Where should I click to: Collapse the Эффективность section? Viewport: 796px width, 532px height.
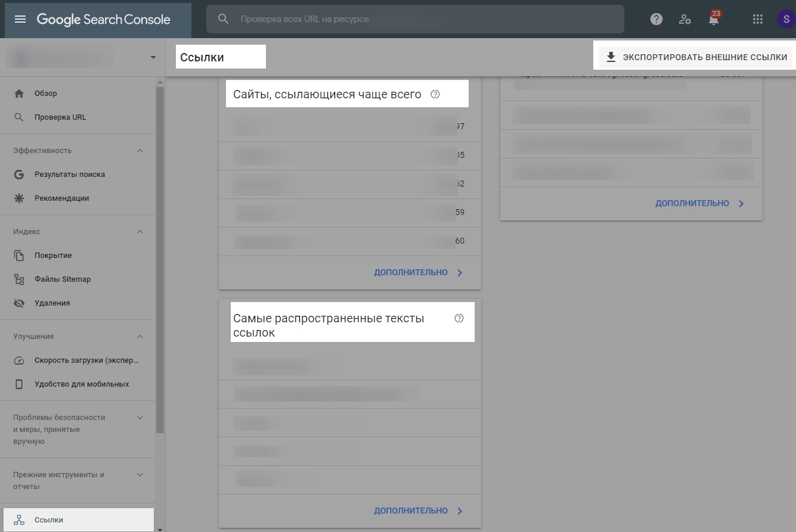(140, 151)
